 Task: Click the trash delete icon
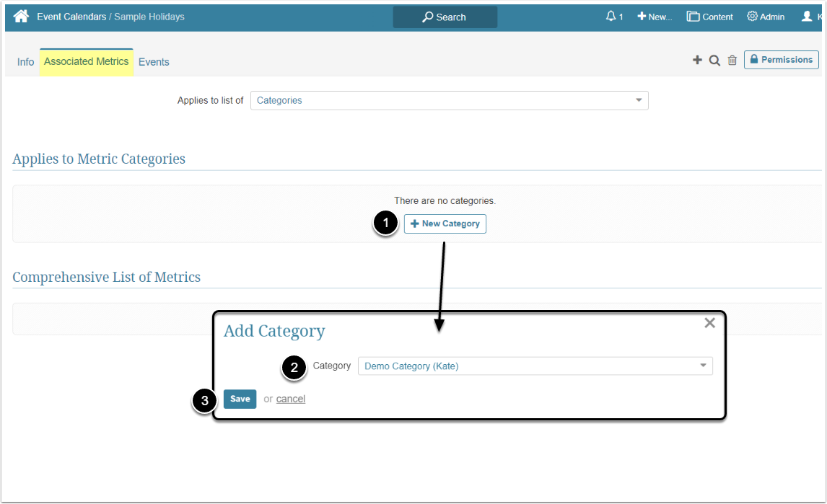(732, 61)
